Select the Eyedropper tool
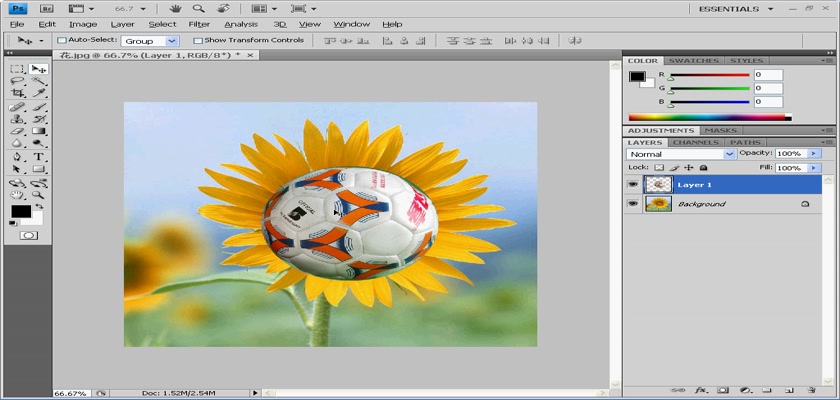Screen dimensions: 840x400 (x=39, y=93)
